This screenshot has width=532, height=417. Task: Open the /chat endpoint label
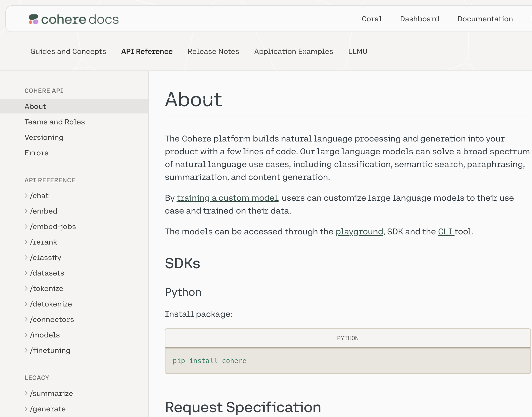coord(39,196)
